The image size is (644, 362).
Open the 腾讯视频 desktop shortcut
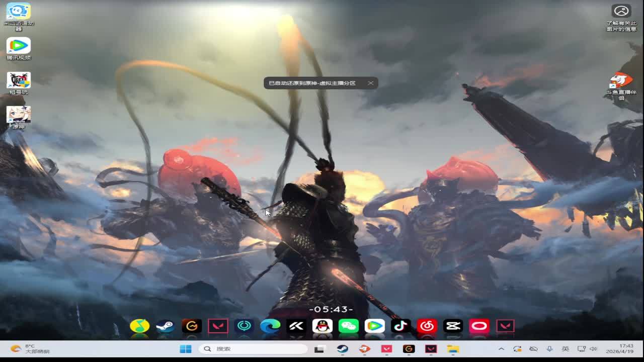(x=19, y=48)
